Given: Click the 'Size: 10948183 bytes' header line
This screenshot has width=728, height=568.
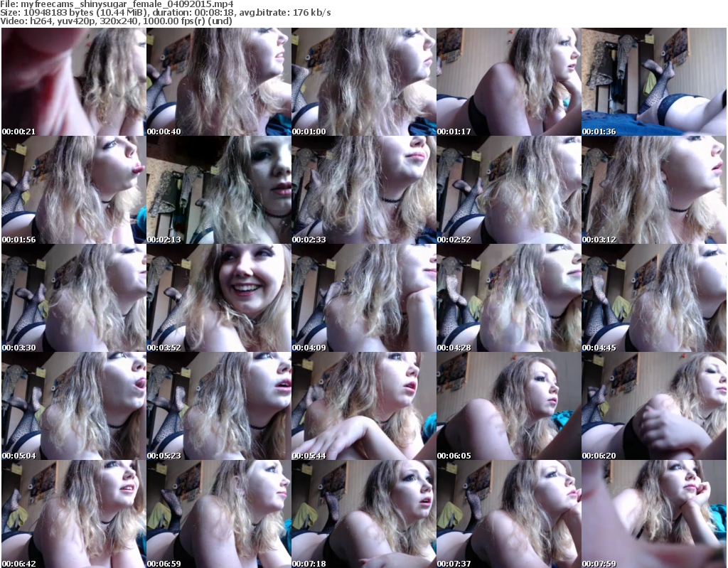Looking at the screenshot, I should (x=165, y=13).
